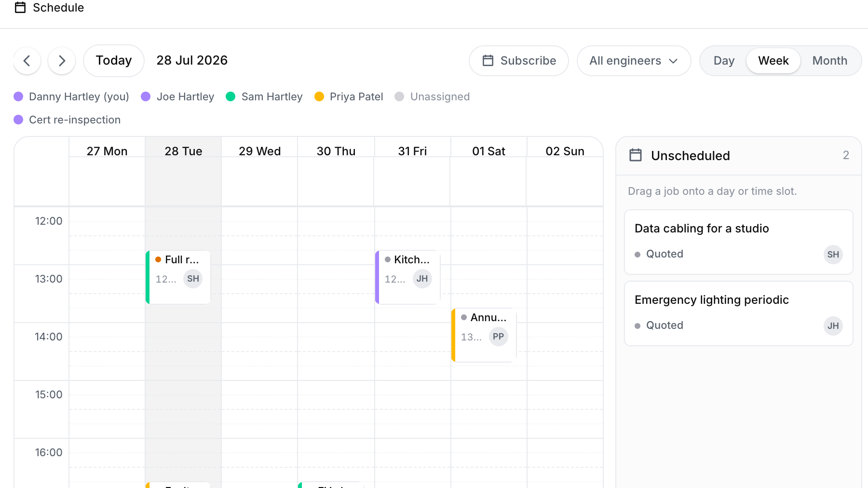
Task: Go to the next week
Action: (x=62, y=61)
